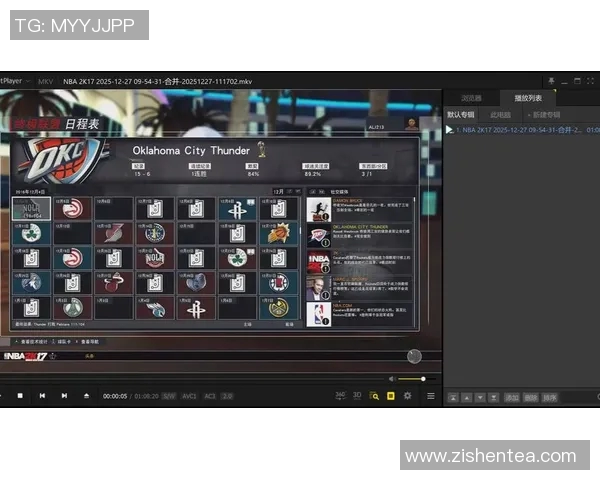Screen dimensions: 600x480
Task: Click the 添加 button in playlist footer
Action: pyautogui.click(x=511, y=397)
